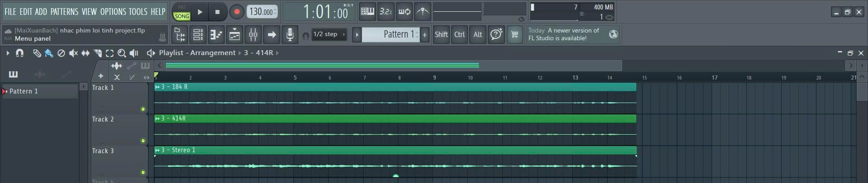Click the microphone recording icon
This screenshot has width=868, height=183.
(x=290, y=34)
